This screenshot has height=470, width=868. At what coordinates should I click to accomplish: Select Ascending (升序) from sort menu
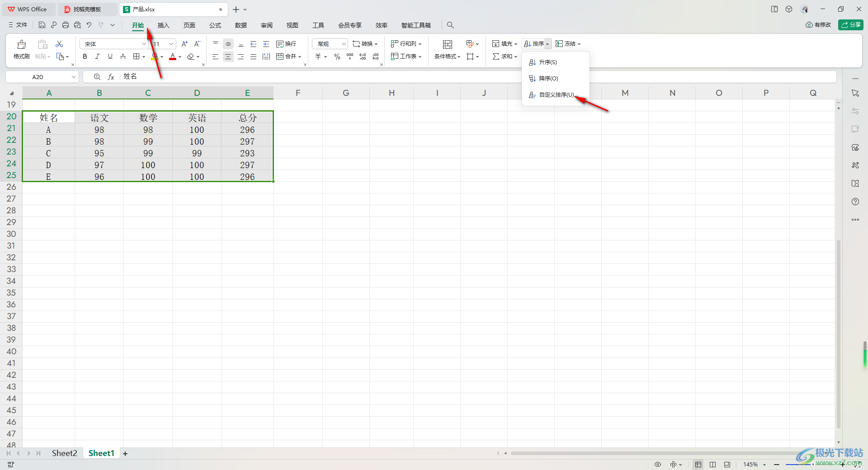tap(556, 62)
